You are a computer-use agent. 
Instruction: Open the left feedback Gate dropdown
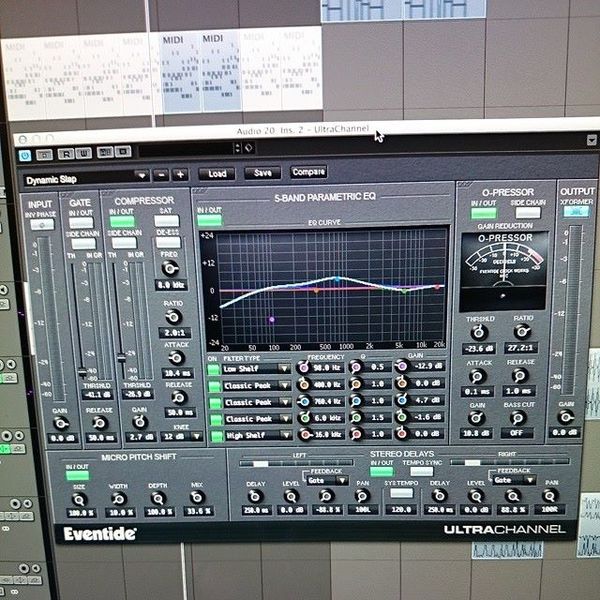327,480
